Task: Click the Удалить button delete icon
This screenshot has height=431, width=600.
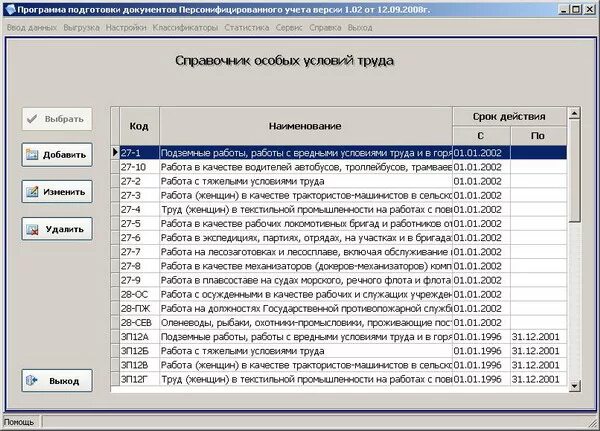Action: pos(32,229)
